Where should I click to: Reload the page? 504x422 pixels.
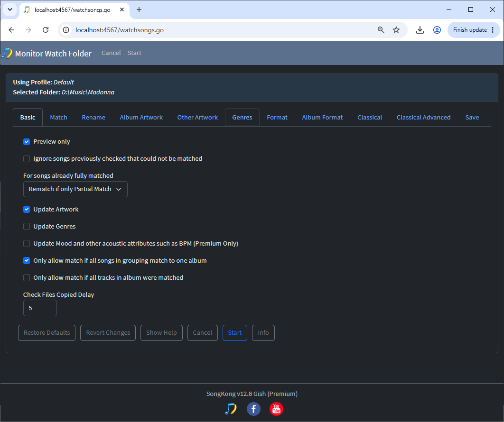[46, 30]
